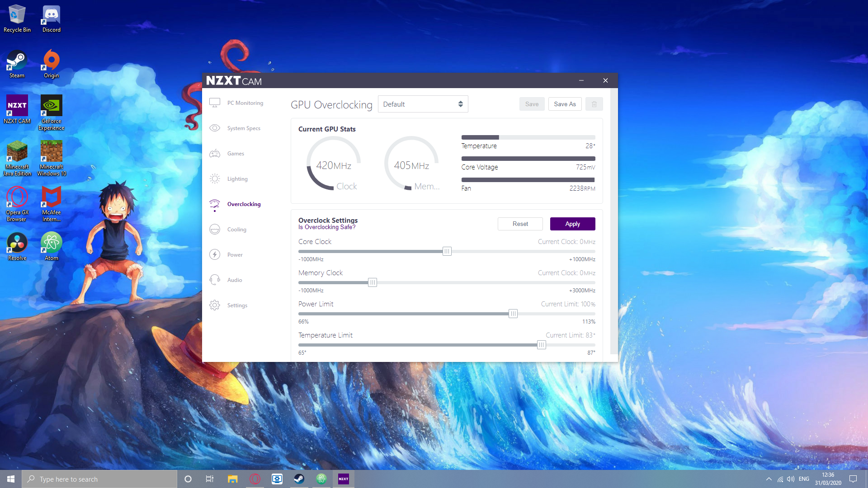Image resolution: width=868 pixels, height=488 pixels.
Task: Click the delete profile trash icon
Action: (594, 104)
